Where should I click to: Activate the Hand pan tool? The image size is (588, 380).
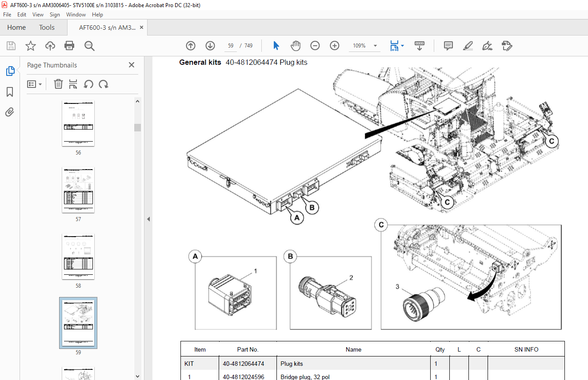[296, 46]
